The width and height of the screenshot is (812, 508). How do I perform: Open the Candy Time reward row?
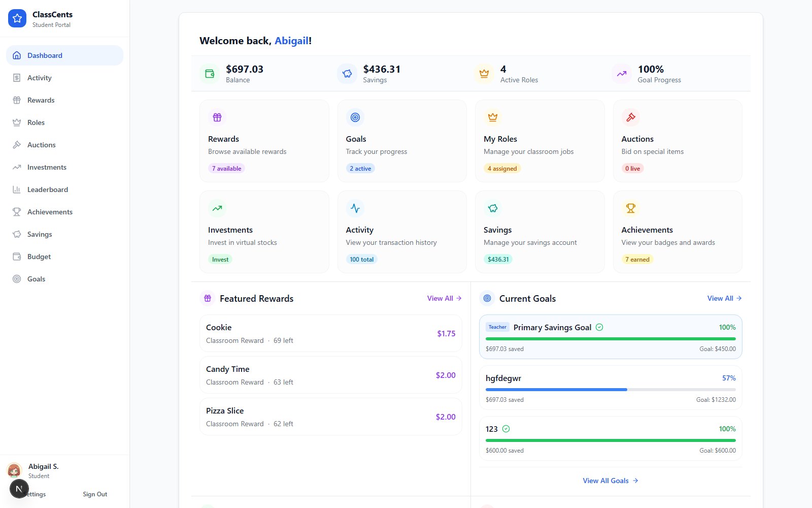coord(331,375)
